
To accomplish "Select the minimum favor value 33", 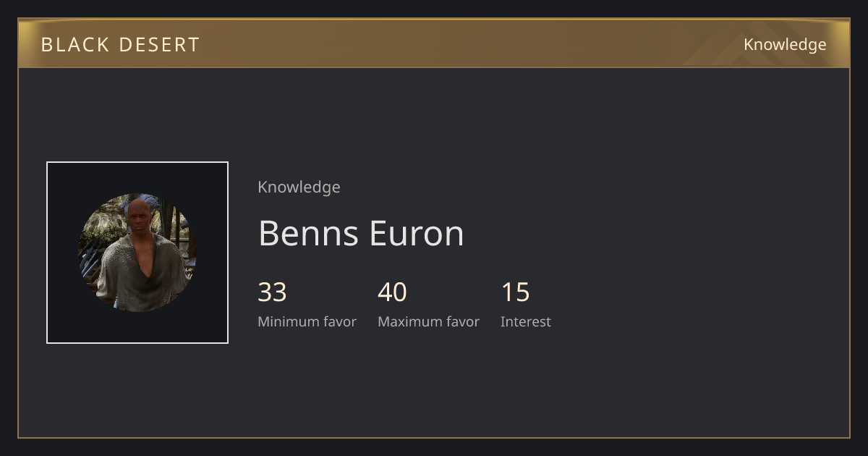I will 272,292.
